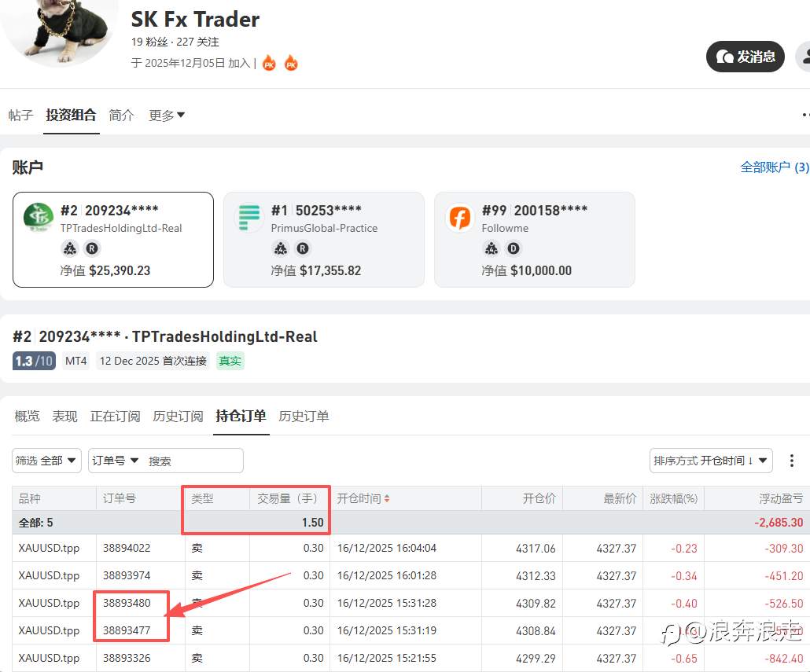This screenshot has height=672, width=810.
Task: Open the 排序方式 开仓时间 sort dropdown
Action: [711, 461]
